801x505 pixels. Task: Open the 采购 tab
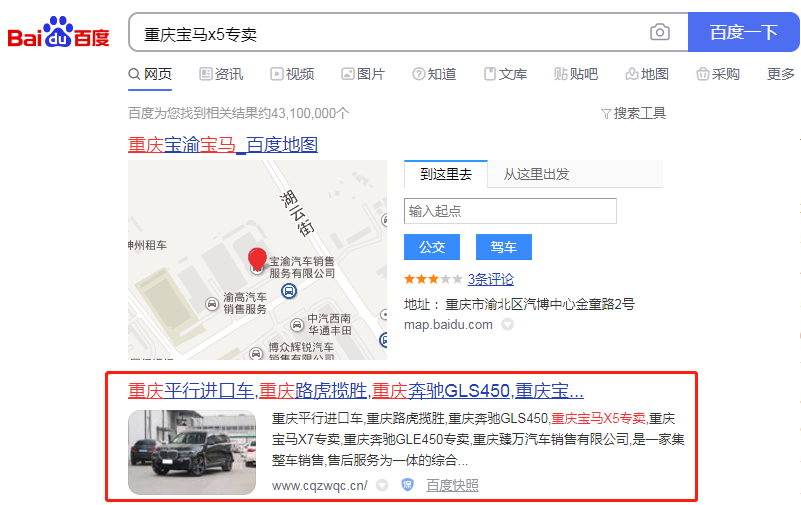(x=718, y=74)
